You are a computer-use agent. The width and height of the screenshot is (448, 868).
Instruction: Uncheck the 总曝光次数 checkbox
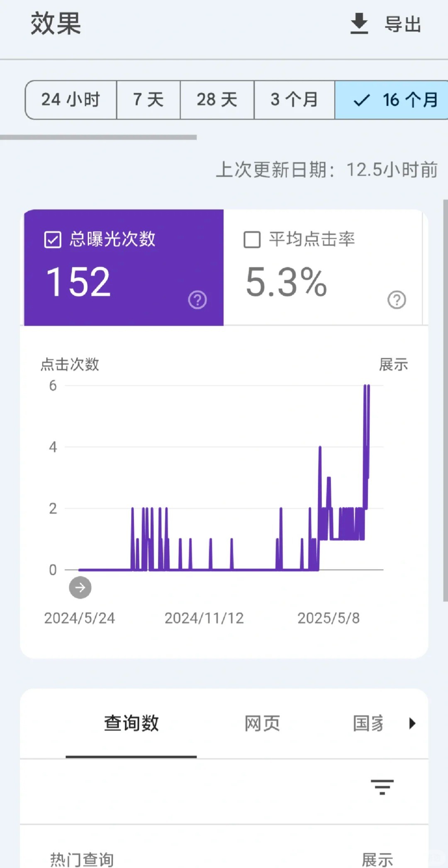(x=53, y=240)
